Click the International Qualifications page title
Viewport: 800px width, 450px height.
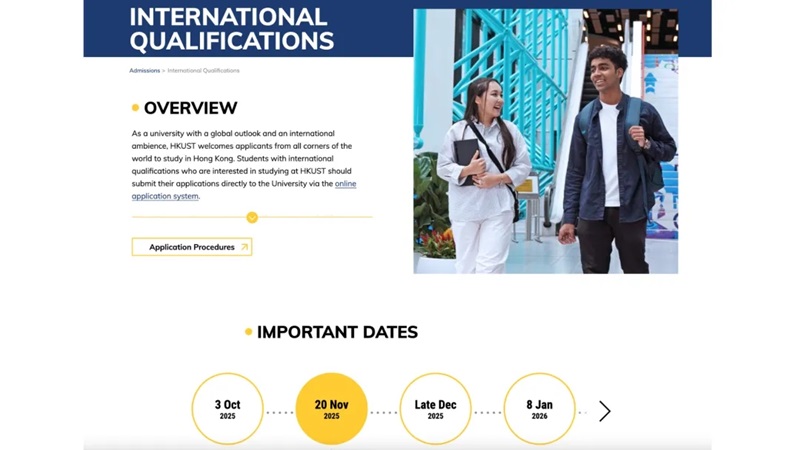(231, 29)
